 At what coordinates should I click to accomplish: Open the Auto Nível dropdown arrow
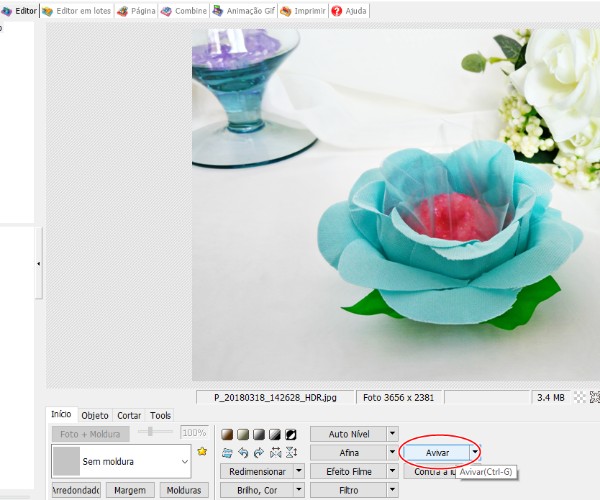392,434
